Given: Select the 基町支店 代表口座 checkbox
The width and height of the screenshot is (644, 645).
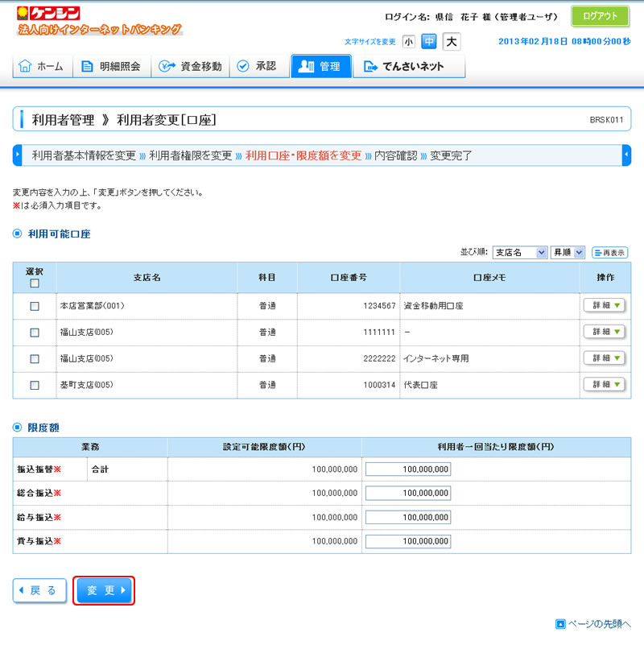Looking at the screenshot, I should click(x=34, y=386).
